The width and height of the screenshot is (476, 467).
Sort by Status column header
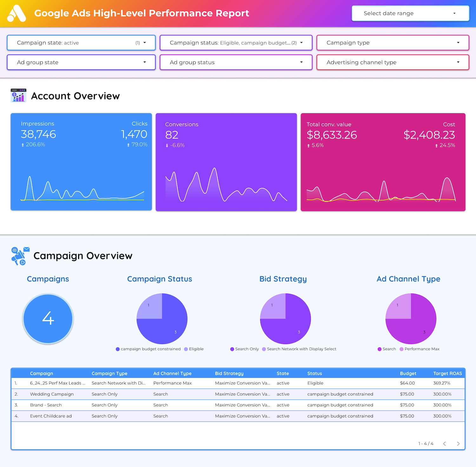pos(314,373)
